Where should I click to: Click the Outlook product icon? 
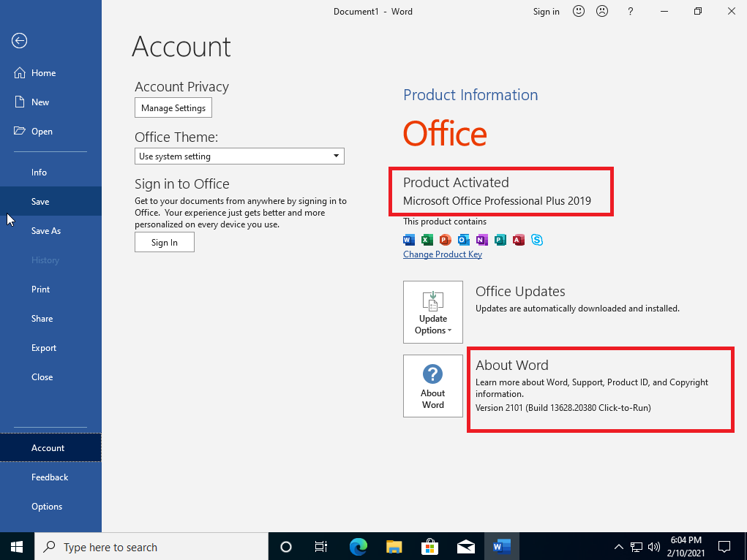(x=464, y=240)
